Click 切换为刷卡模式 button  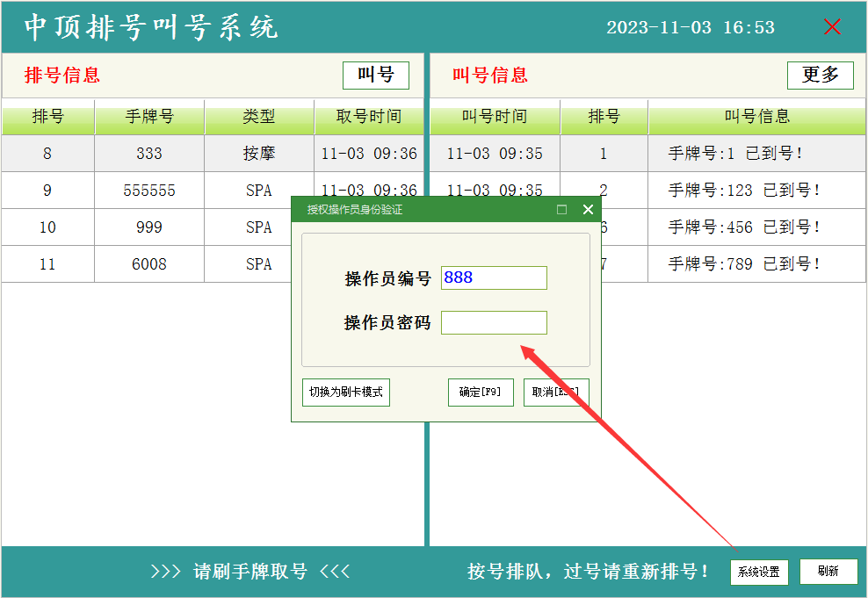tap(346, 393)
